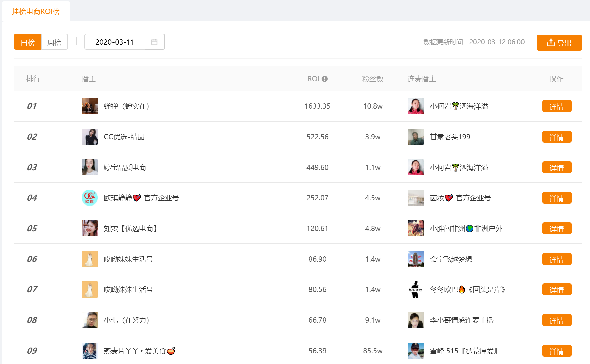Image resolution: width=590 pixels, height=364 pixels.
Task: Click 李小哥情感连麦主播 name
Action: (x=462, y=320)
